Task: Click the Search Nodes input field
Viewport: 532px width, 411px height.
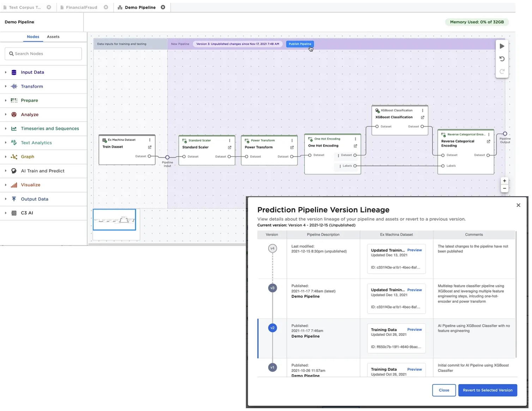Action: [44, 54]
